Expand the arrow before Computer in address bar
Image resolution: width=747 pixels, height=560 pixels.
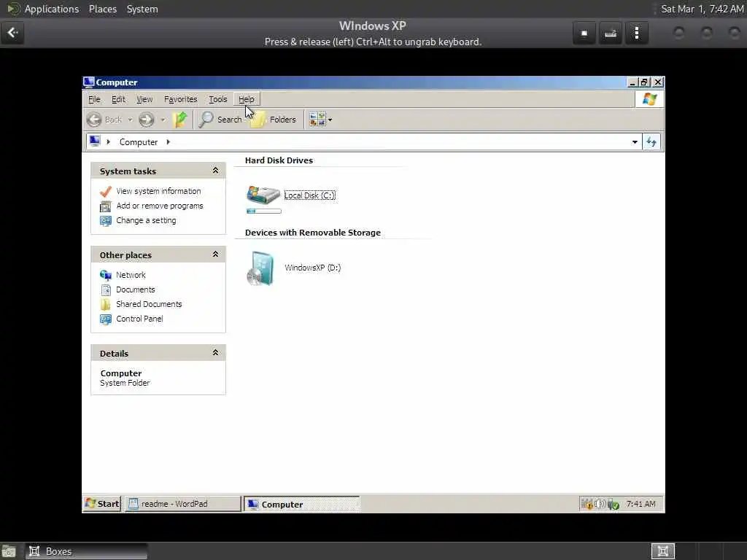click(x=109, y=142)
